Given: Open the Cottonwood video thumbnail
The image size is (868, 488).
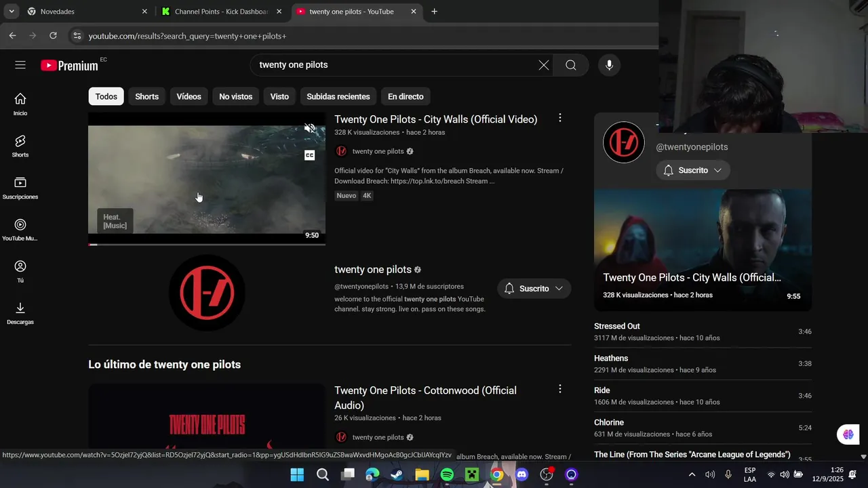Looking at the screenshot, I should tap(207, 422).
